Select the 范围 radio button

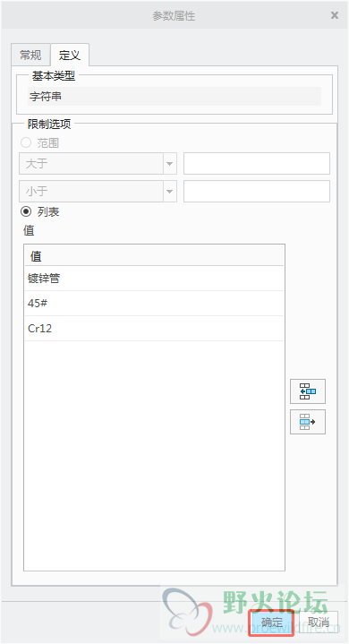(x=26, y=142)
